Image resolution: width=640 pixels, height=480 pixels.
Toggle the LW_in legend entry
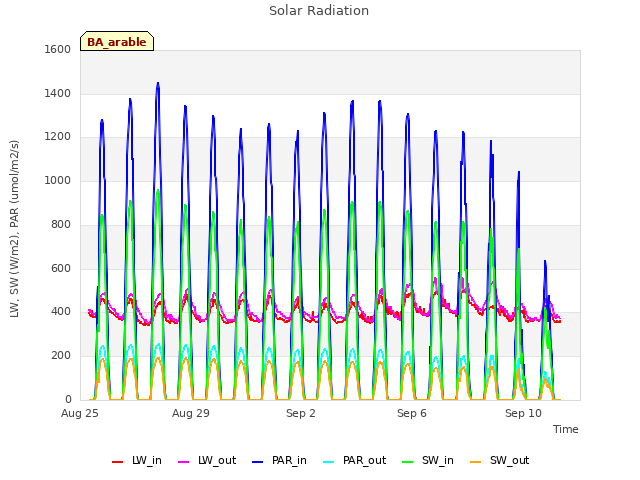[137, 461]
